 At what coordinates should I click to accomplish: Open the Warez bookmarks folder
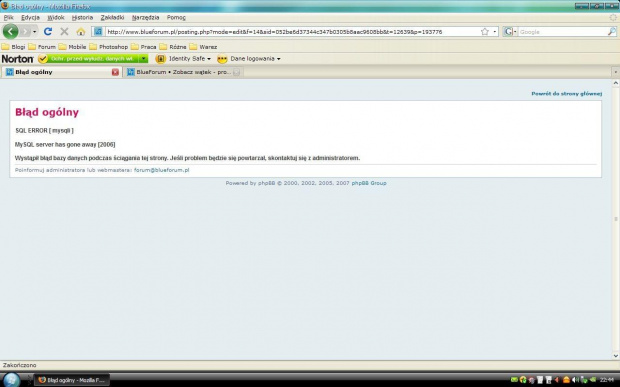[203, 47]
